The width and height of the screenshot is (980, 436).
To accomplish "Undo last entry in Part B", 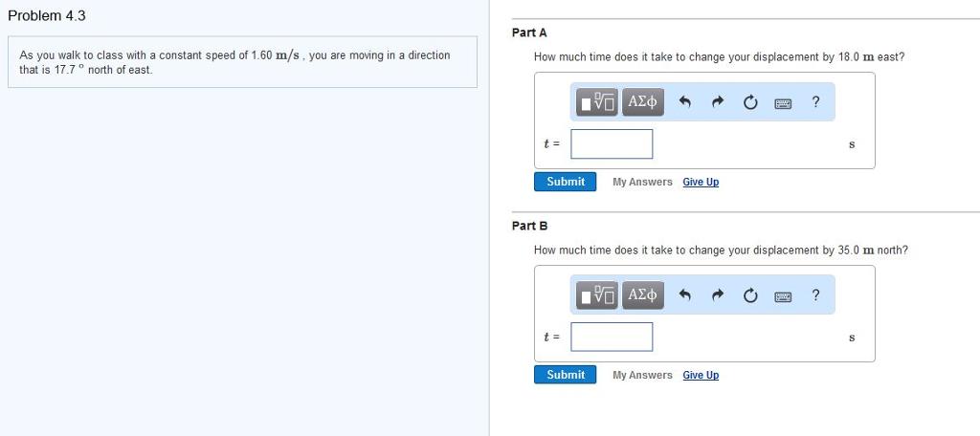I will [x=685, y=294].
